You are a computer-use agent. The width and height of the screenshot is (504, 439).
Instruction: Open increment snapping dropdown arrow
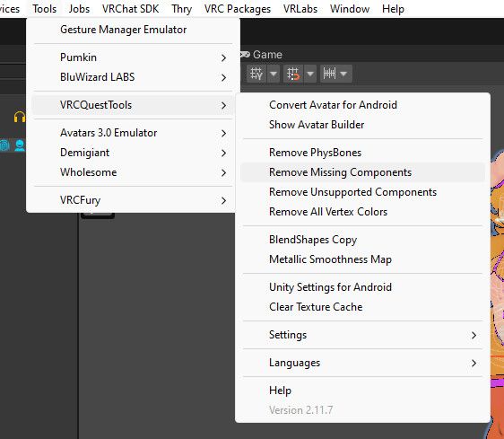coord(343,74)
